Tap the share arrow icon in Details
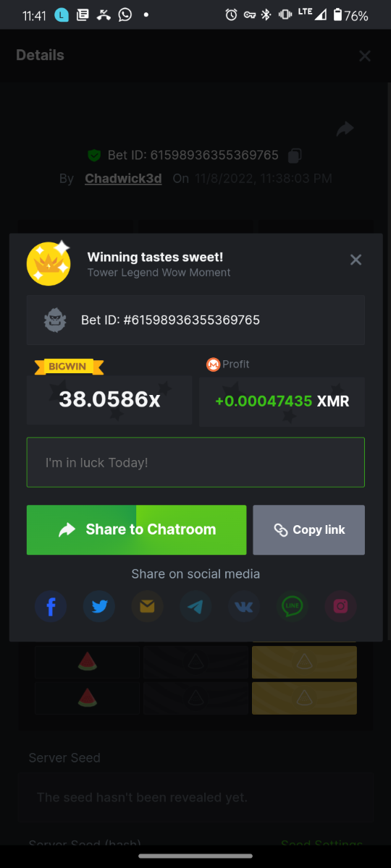This screenshot has width=391, height=868. tap(345, 129)
